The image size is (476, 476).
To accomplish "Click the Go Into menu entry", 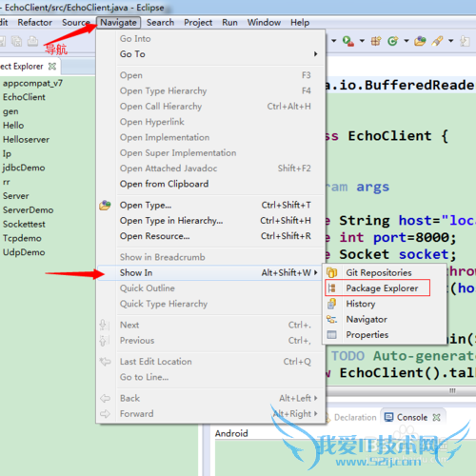I will pyautogui.click(x=210, y=39).
